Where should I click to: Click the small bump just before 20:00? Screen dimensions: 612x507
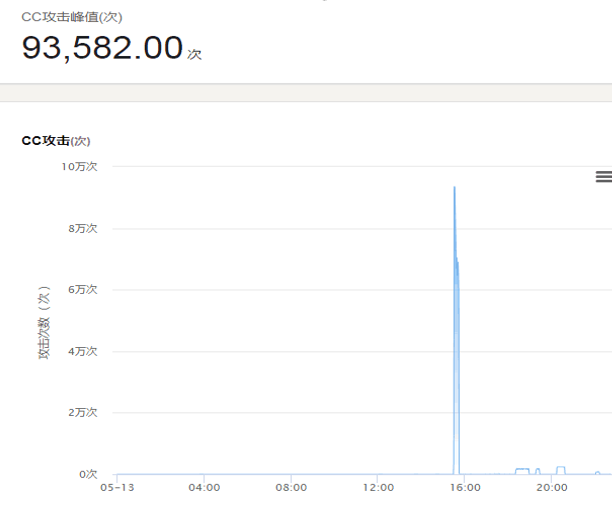pos(537,469)
